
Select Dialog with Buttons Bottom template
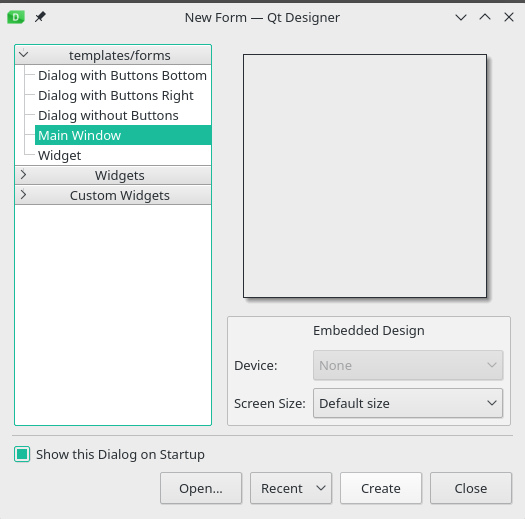tap(123, 76)
